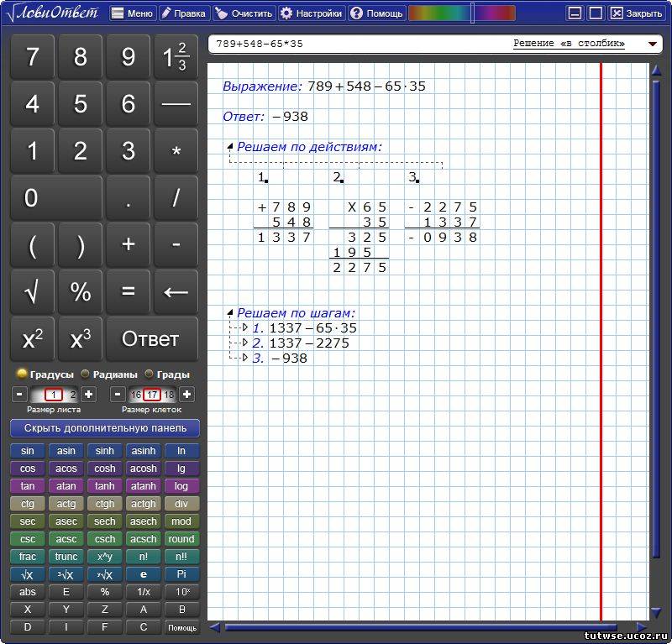Open the Настройки menu

[x=312, y=13]
